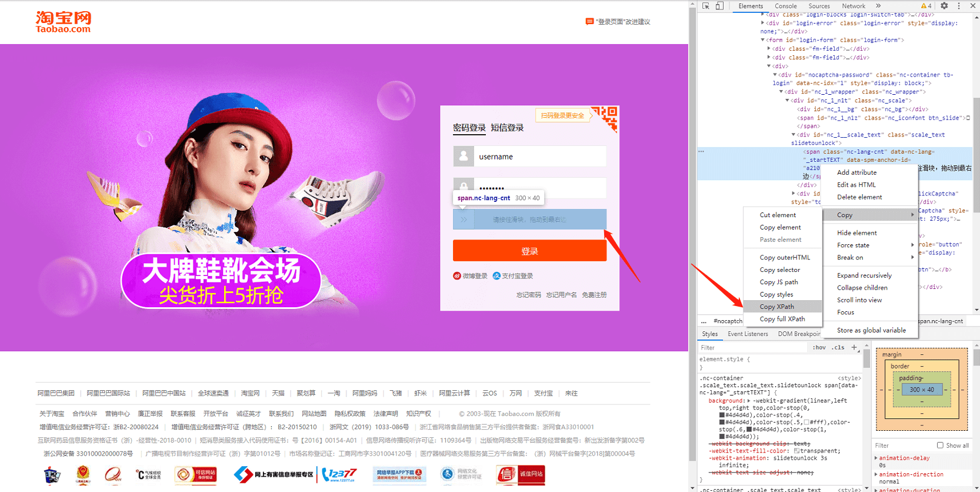980x492 pixels.
Task: Click the warnings count triangle icon
Action: pos(924,6)
